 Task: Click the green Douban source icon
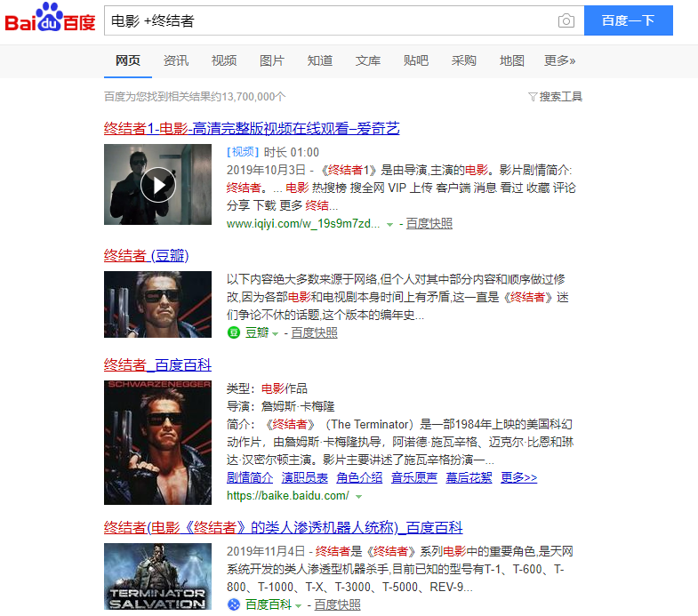click(234, 332)
